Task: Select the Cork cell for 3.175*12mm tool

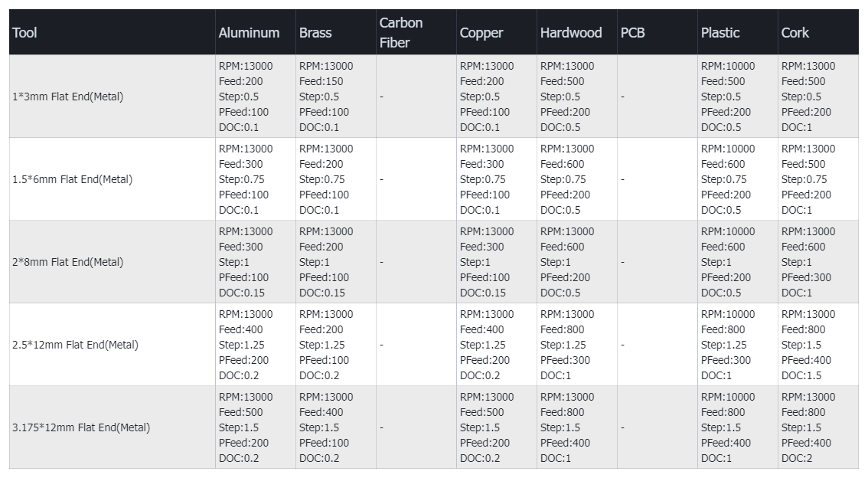Action: [817, 427]
